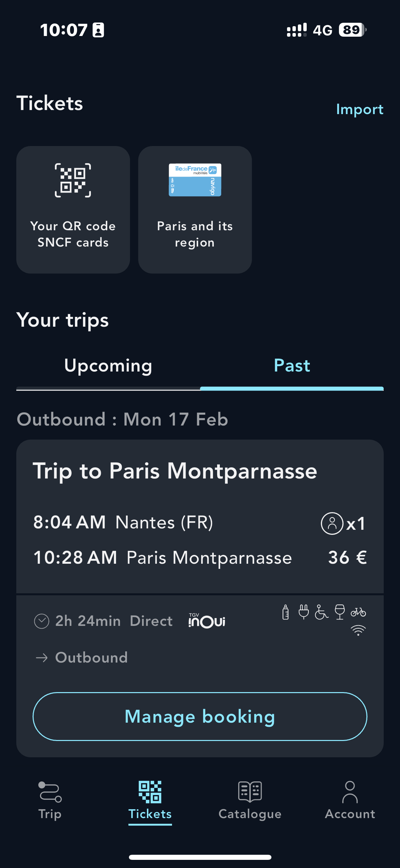Tap the Wi-Fi amenity icon
The width and height of the screenshot is (400, 868).
tap(358, 630)
